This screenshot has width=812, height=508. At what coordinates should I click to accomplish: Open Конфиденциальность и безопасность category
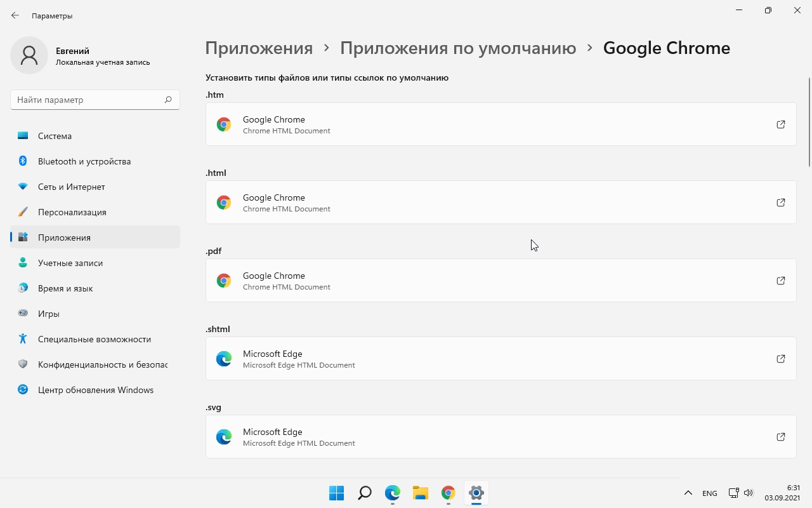95,364
